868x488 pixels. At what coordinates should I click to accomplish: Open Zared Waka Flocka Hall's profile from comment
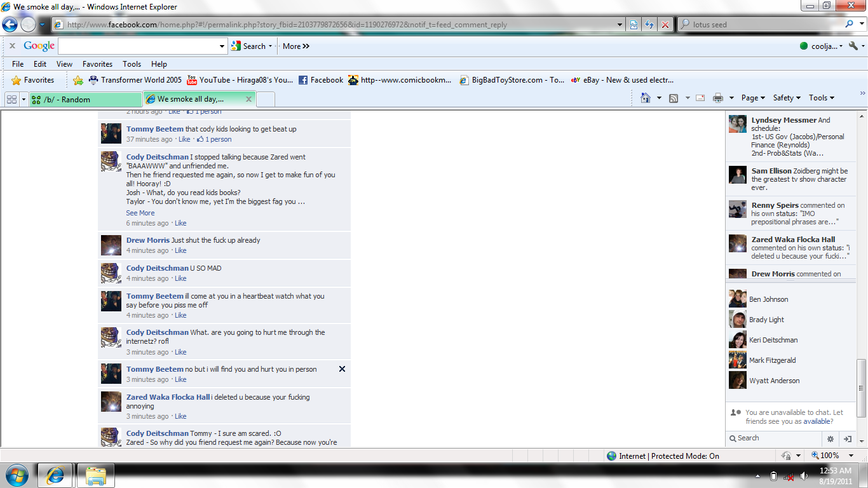(x=168, y=397)
